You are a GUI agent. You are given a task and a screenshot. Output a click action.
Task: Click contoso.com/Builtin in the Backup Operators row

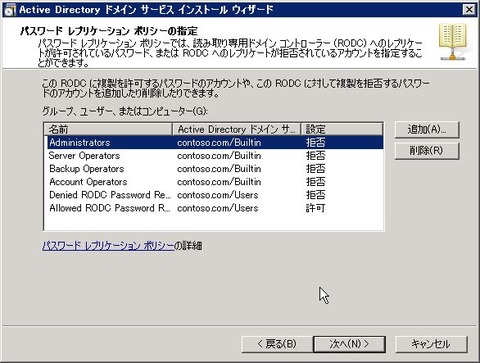(219, 169)
